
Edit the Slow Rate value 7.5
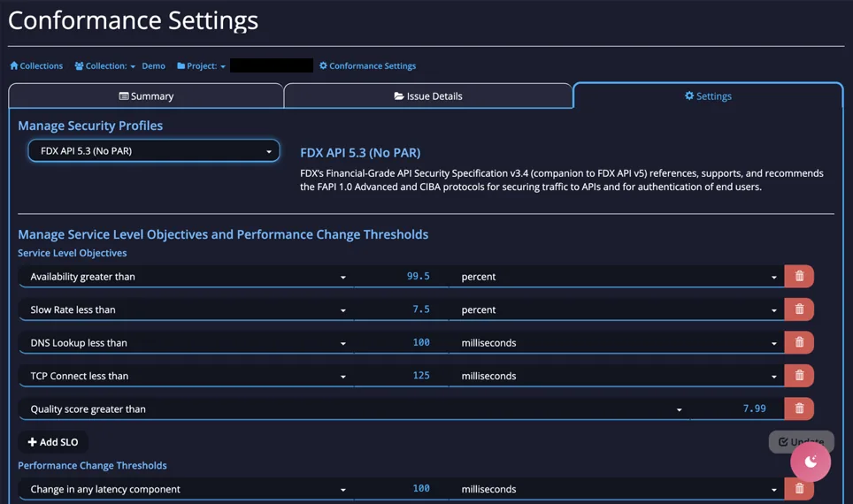pos(402,309)
